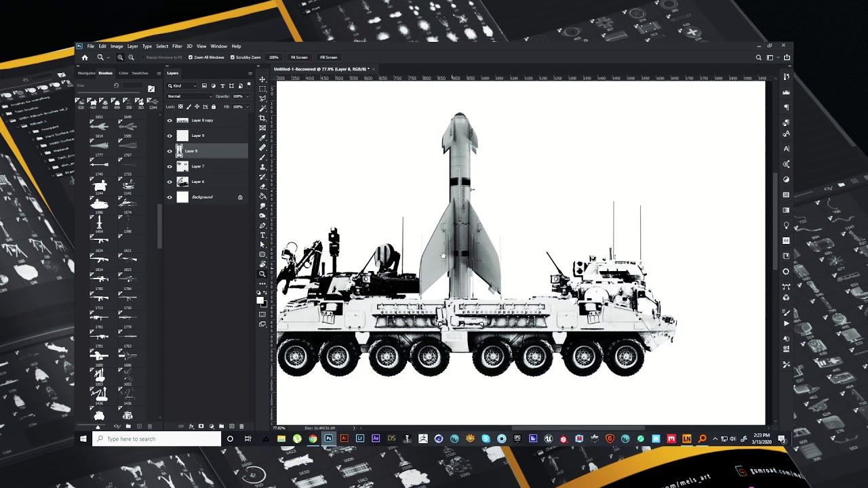Image resolution: width=868 pixels, height=488 pixels.
Task: Click the Home icon in options bar
Action: coord(85,58)
